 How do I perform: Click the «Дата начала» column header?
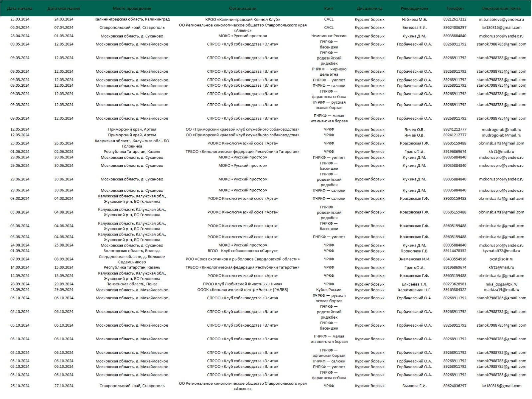[20, 8]
